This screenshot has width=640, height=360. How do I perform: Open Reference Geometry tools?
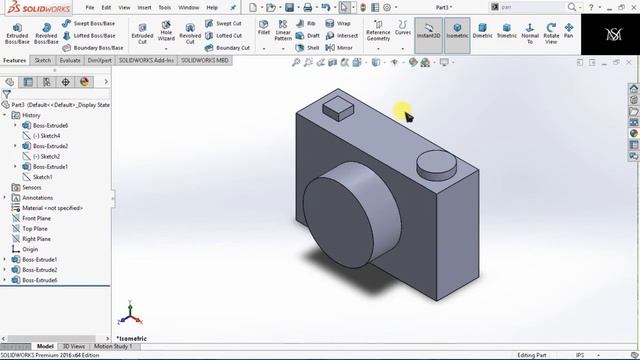pos(378,31)
